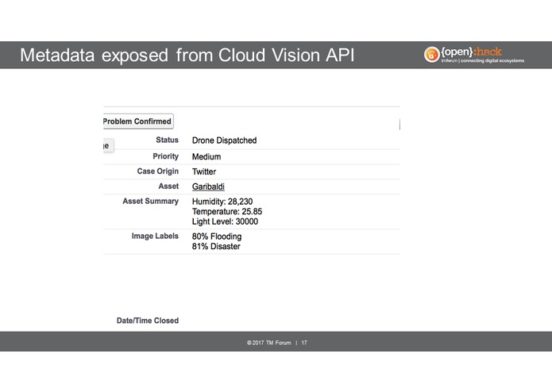Click the Temperature: 25.85 line
The width and height of the screenshot is (552, 392).
click(x=227, y=212)
